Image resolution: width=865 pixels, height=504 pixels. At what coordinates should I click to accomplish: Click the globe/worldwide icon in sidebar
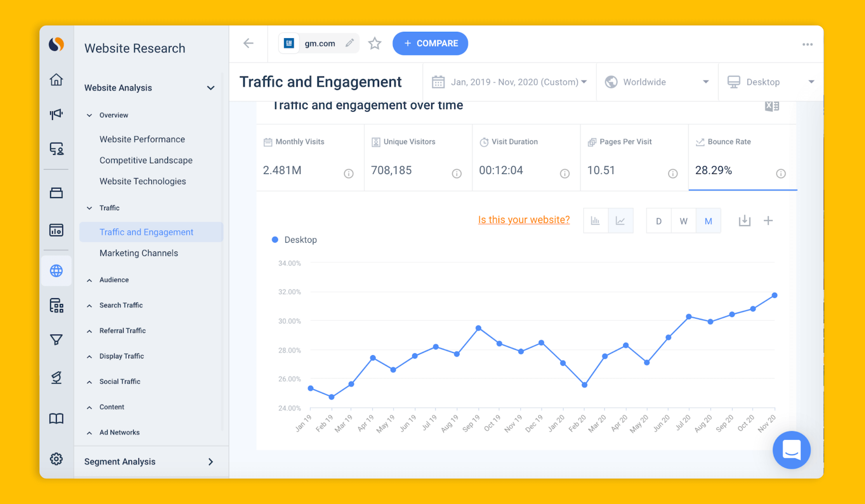(x=56, y=271)
